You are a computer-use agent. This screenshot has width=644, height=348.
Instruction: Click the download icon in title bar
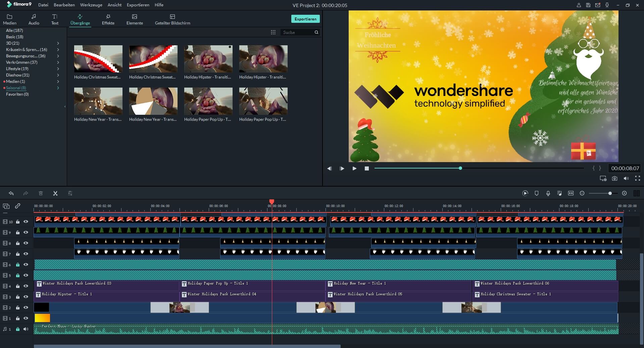click(607, 5)
